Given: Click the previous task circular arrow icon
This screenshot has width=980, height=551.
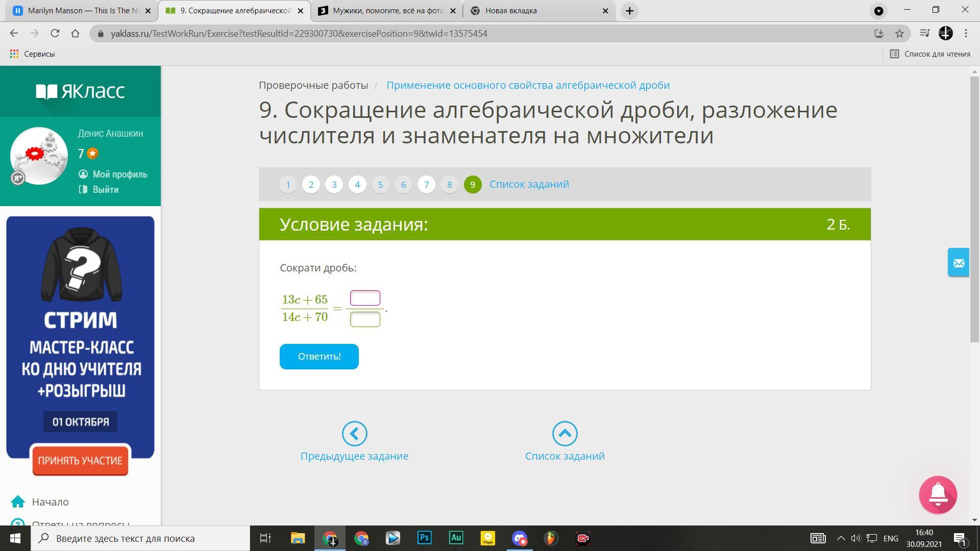Looking at the screenshot, I should point(354,434).
